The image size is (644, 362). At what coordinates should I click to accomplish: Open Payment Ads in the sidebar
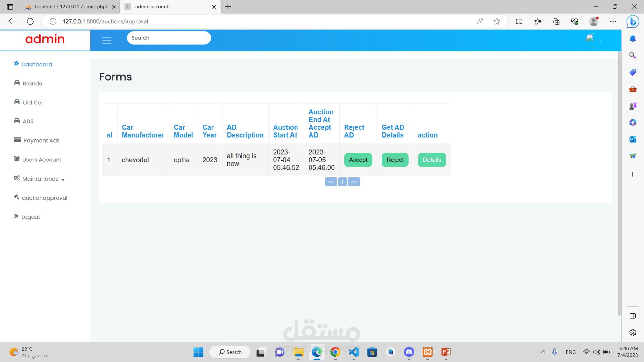41,140
